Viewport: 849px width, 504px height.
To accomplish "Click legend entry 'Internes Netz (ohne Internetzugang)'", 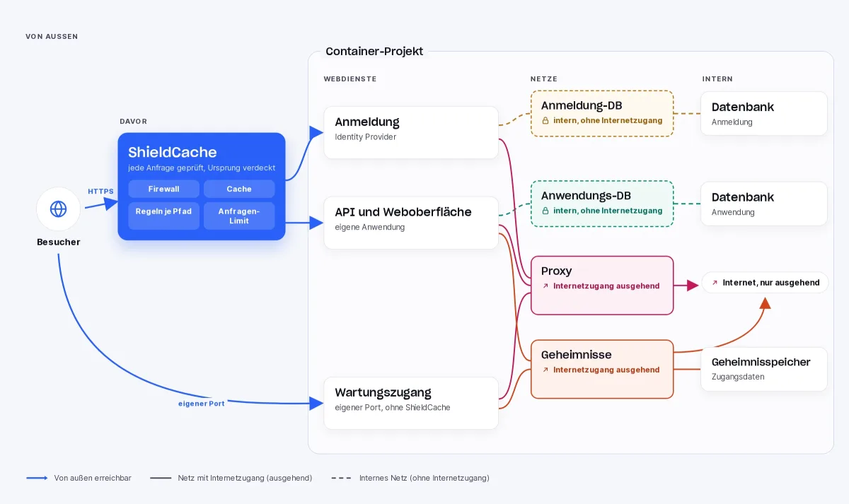I will click(x=410, y=478).
